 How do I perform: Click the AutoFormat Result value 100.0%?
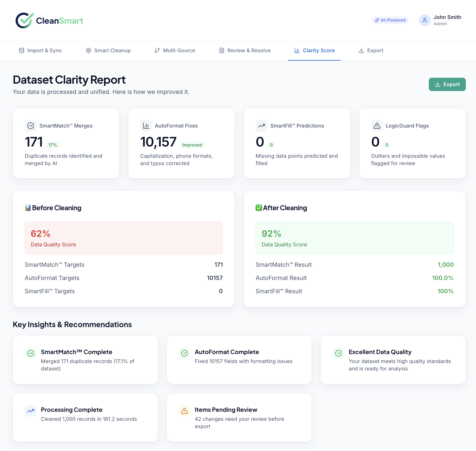click(442, 278)
